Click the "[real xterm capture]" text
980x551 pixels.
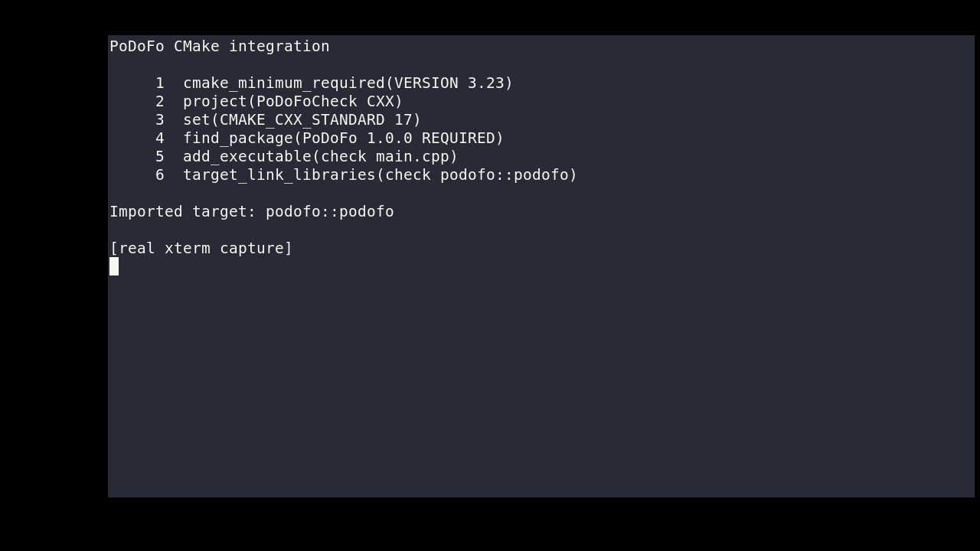[201, 249]
